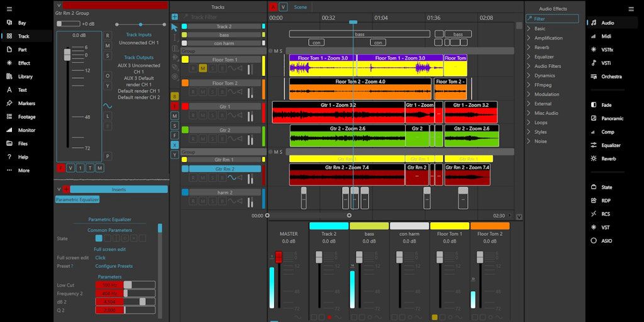Select the Inserts tab

(119, 189)
